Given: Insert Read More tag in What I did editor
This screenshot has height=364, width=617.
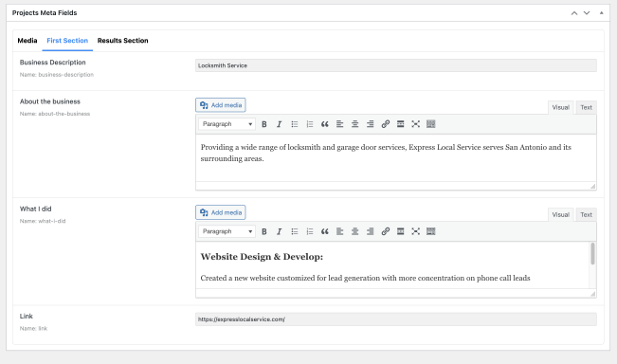Looking at the screenshot, I should tap(401, 231).
